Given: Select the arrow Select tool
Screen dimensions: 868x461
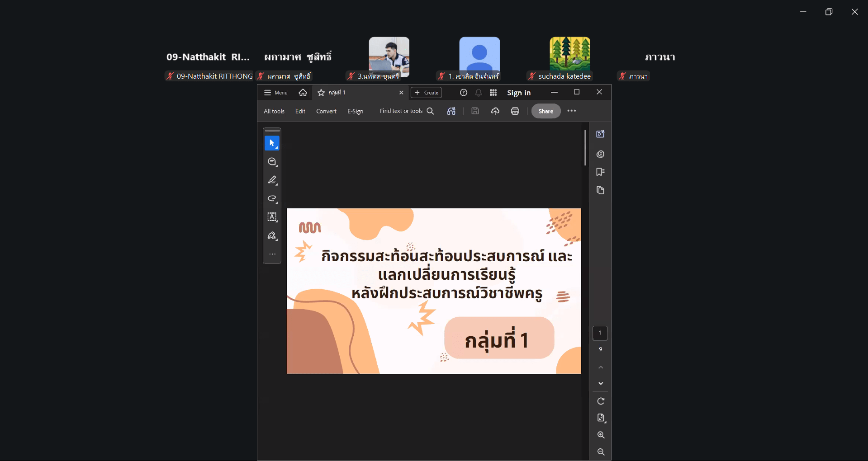Looking at the screenshot, I should coord(272,143).
